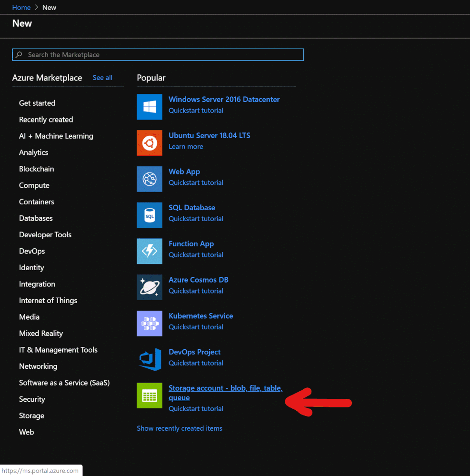Image resolution: width=470 pixels, height=476 pixels.
Task: Open Ubuntu Server 18.04 LTS link
Action: 210,135
